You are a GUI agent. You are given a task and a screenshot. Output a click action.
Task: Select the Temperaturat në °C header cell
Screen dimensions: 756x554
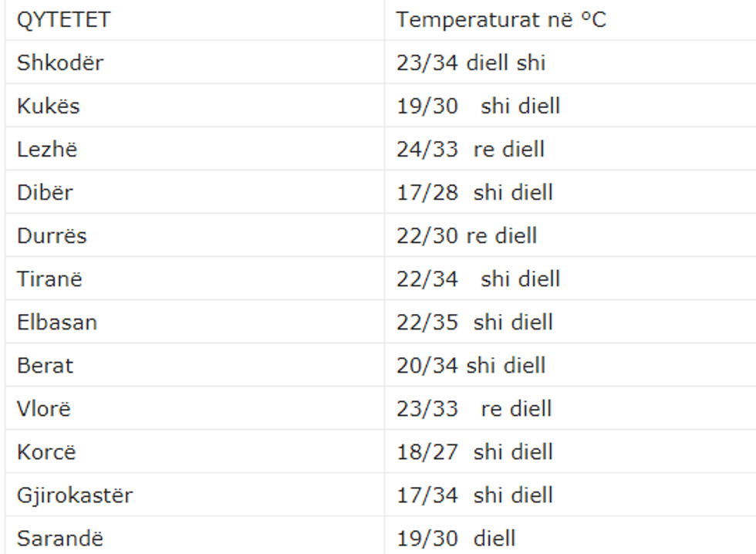(501, 20)
